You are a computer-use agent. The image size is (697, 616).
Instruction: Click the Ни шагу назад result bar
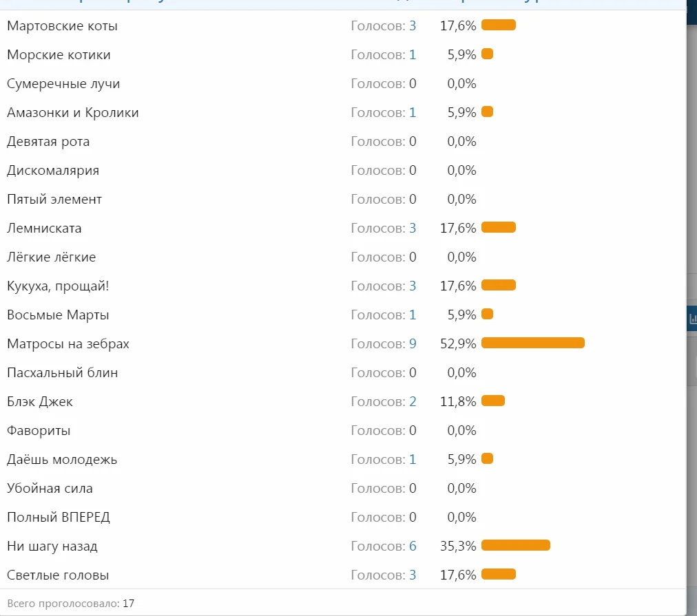tap(515, 546)
